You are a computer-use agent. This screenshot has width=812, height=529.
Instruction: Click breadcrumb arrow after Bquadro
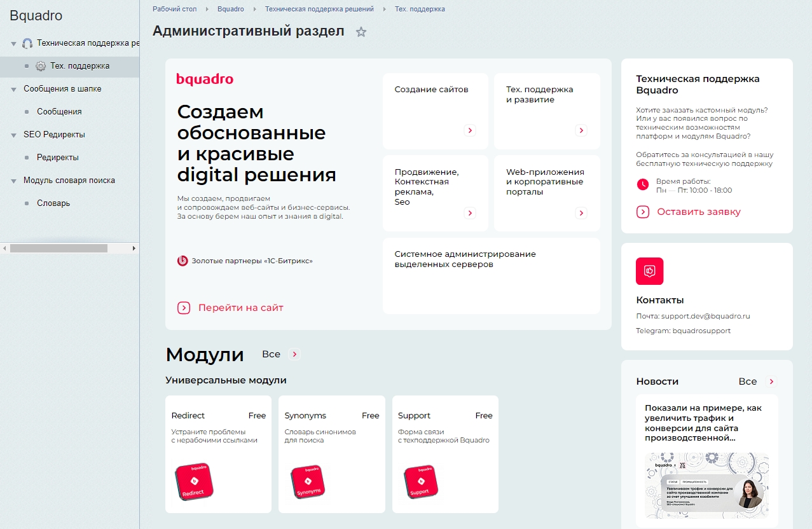point(254,9)
